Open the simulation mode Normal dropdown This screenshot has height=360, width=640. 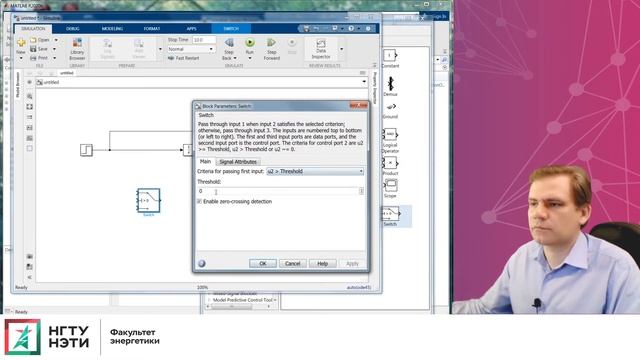point(191,49)
